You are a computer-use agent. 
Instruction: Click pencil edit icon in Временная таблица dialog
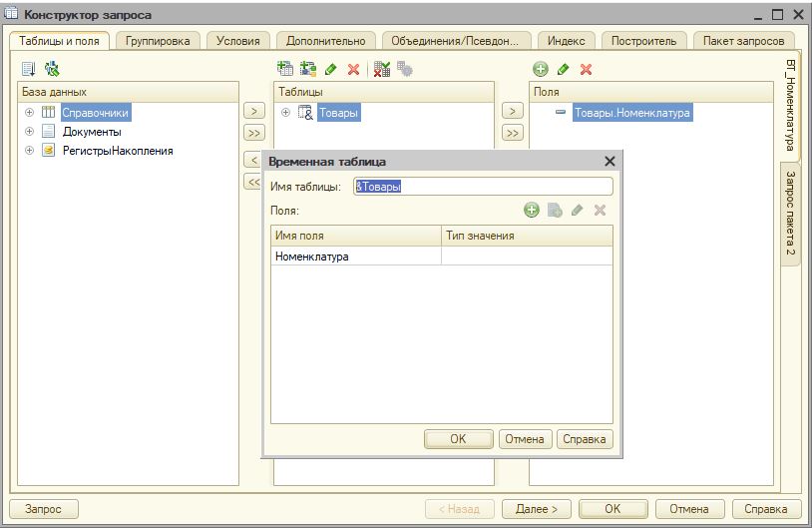coord(577,210)
